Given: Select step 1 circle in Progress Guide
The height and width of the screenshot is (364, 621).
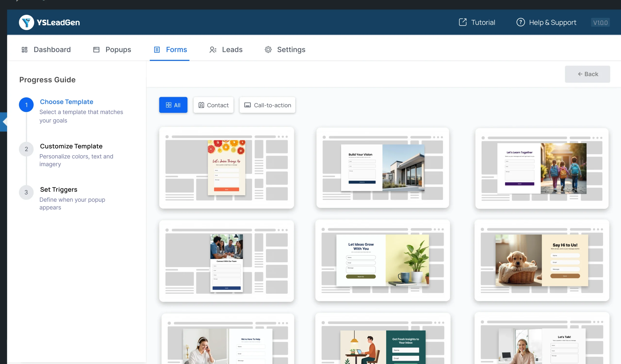Looking at the screenshot, I should [26, 105].
